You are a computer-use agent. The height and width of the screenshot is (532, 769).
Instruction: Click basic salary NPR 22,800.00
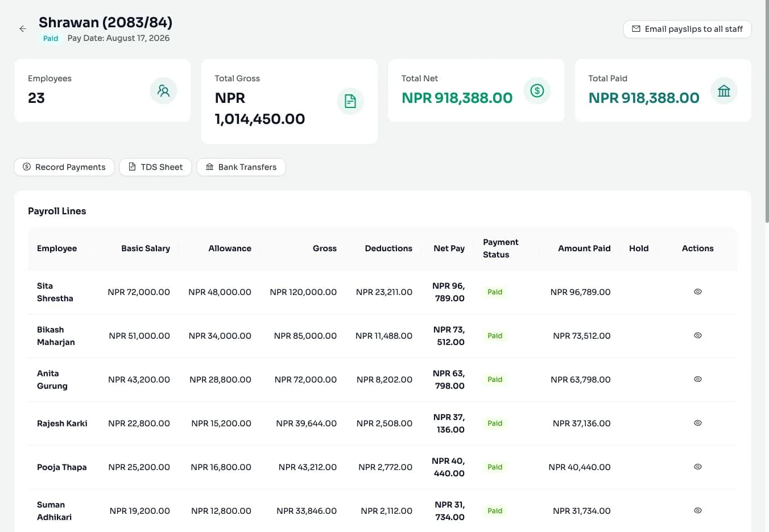tap(139, 423)
